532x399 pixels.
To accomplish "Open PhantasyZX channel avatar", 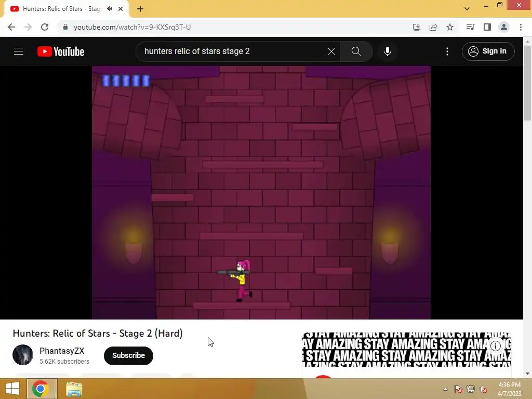I will pyautogui.click(x=23, y=355).
